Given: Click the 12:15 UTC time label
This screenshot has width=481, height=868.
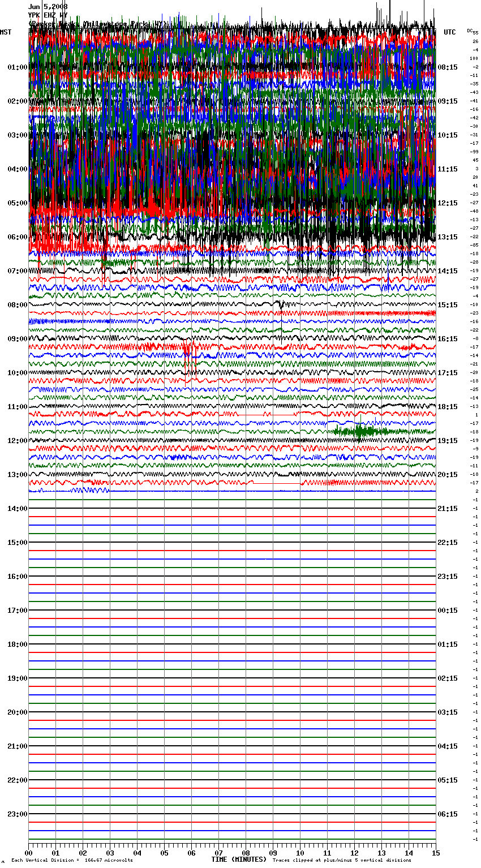Looking at the screenshot, I should tap(448, 203).
